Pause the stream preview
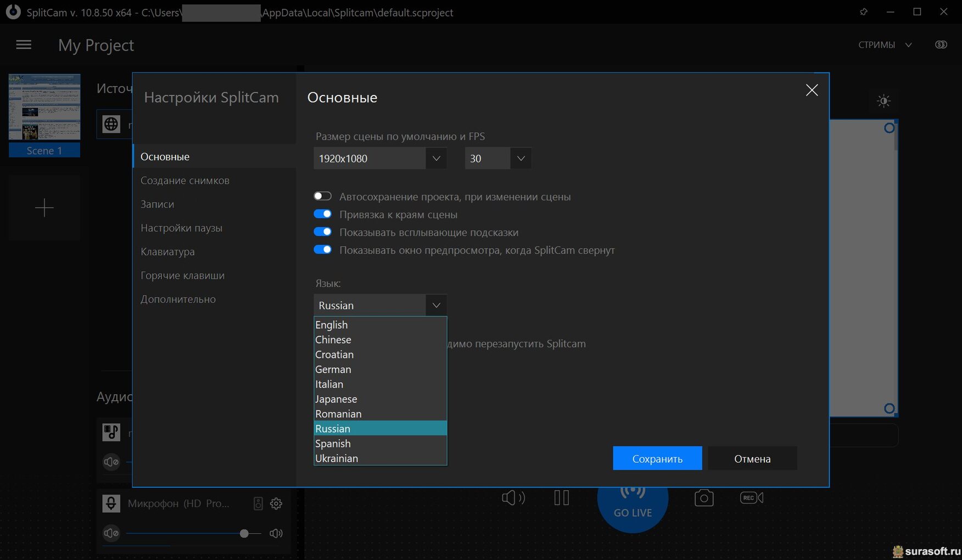962x560 pixels. coord(562,498)
